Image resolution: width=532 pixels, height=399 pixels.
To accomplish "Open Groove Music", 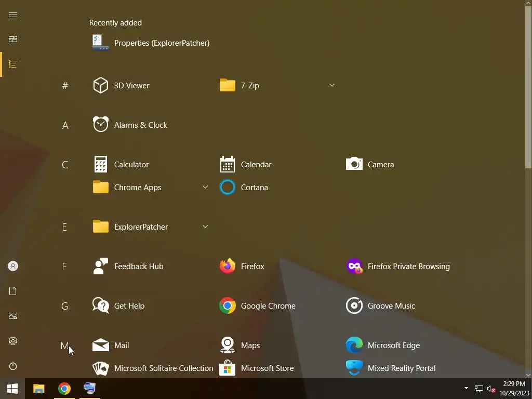I will 381,305.
